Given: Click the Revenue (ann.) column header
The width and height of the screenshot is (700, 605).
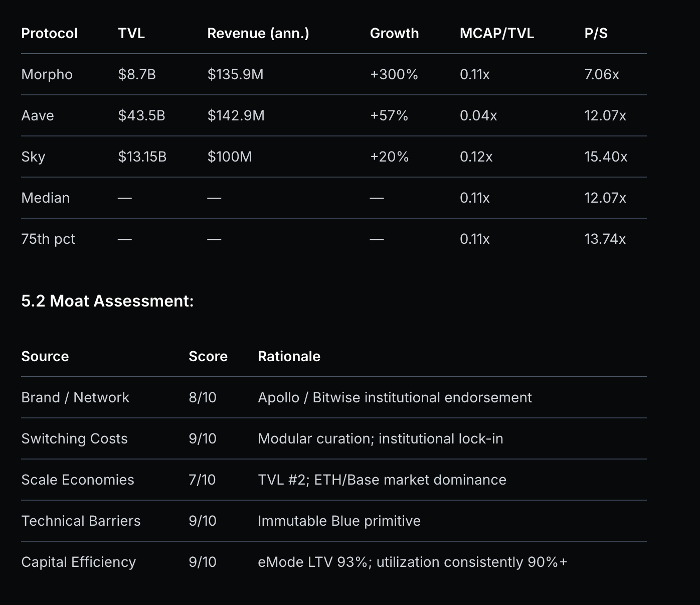Looking at the screenshot, I should click(258, 33).
